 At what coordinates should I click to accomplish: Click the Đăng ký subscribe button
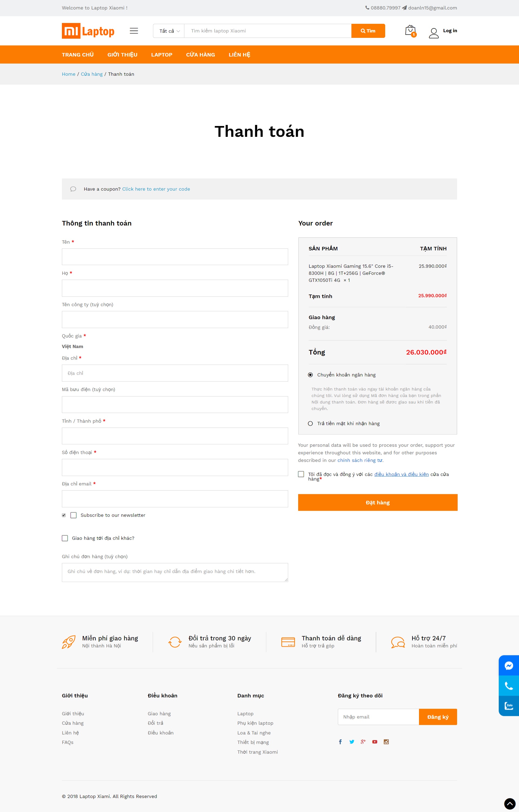click(438, 717)
